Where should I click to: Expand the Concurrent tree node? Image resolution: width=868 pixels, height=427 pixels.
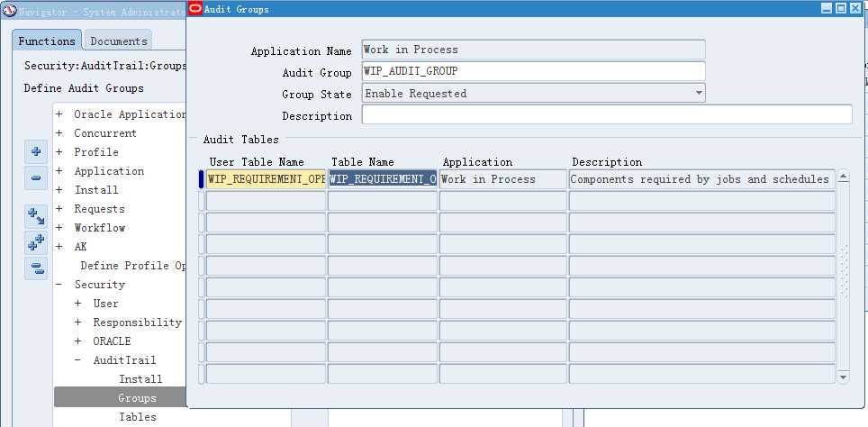pos(59,133)
